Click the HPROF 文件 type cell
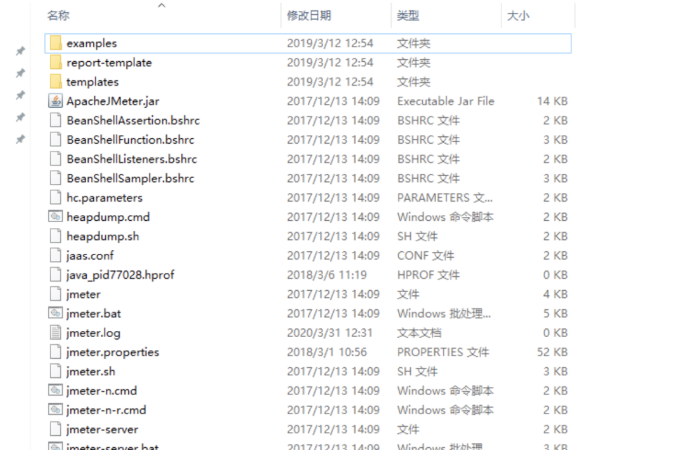The height and width of the screenshot is (450, 682). point(428,275)
